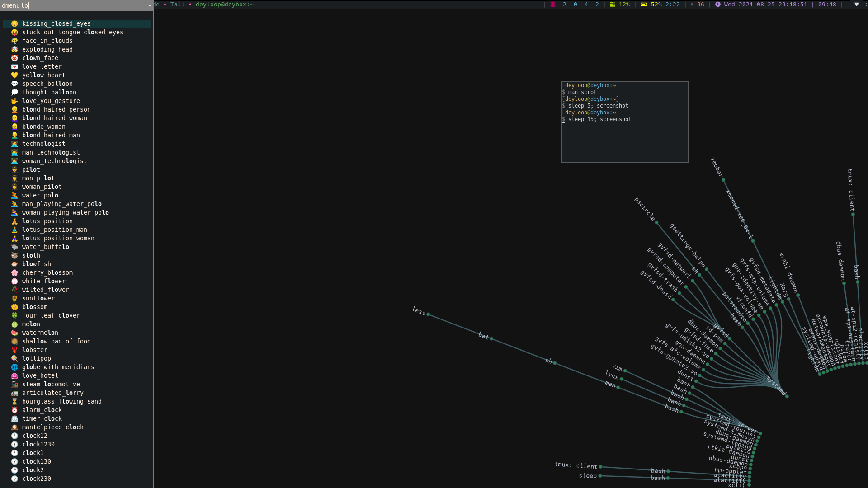Viewport: 868px width, 488px height.
Task: Click the floating terminal window
Action: pyautogui.click(x=624, y=122)
